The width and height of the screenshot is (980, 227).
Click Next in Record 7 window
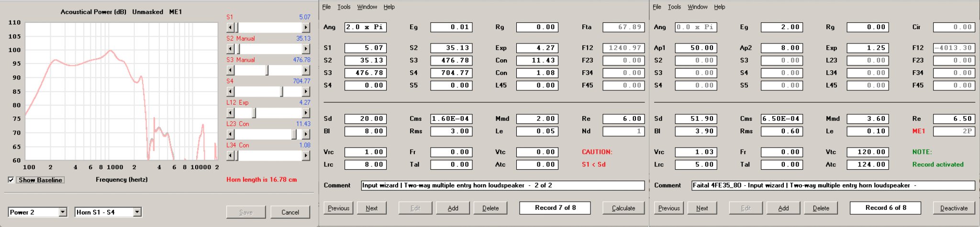371,208
